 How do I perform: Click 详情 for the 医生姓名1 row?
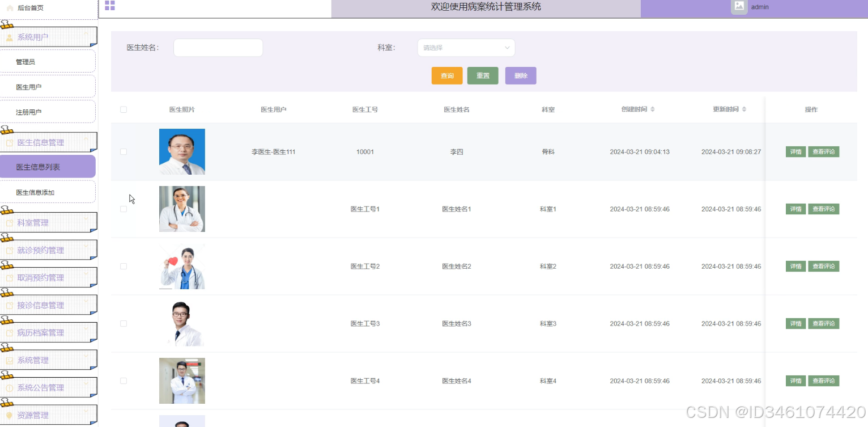coord(795,209)
